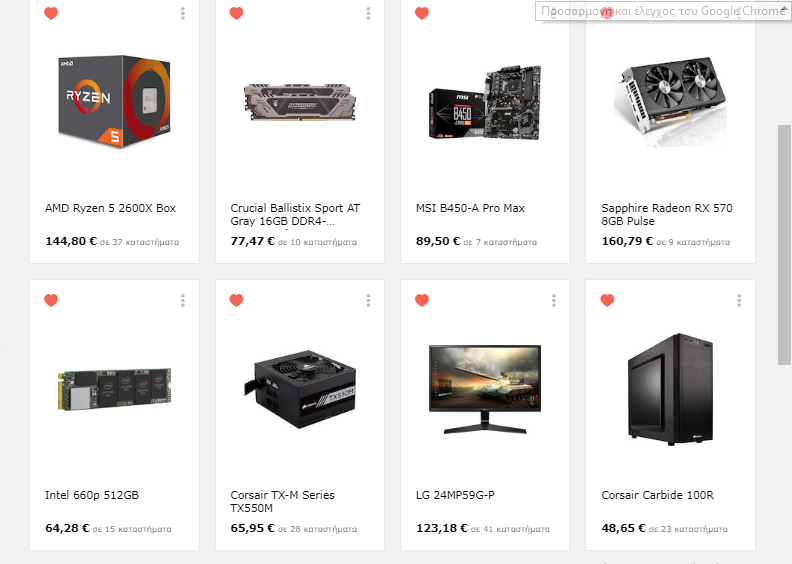Click the 144,80 € price for Ryzen
This screenshot has height=564, width=792.
[71, 241]
